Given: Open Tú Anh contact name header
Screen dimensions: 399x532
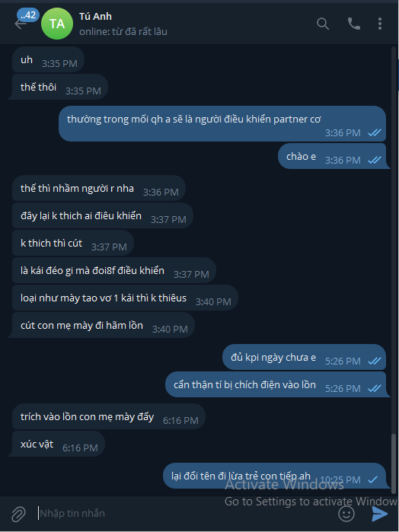Looking at the screenshot, I should tap(95, 16).
